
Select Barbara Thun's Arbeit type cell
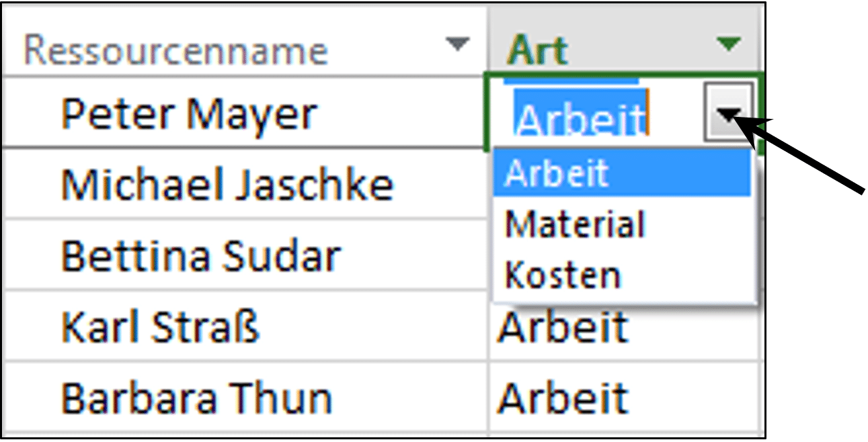pos(625,397)
